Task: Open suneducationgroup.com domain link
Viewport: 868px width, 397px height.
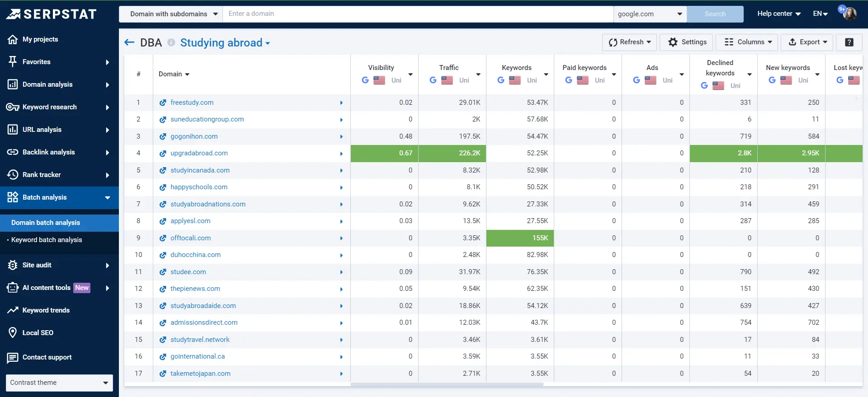Action: [x=207, y=119]
